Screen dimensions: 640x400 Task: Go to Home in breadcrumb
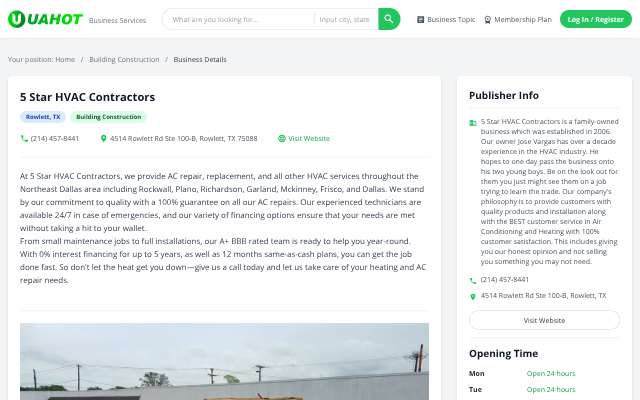tap(65, 60)
